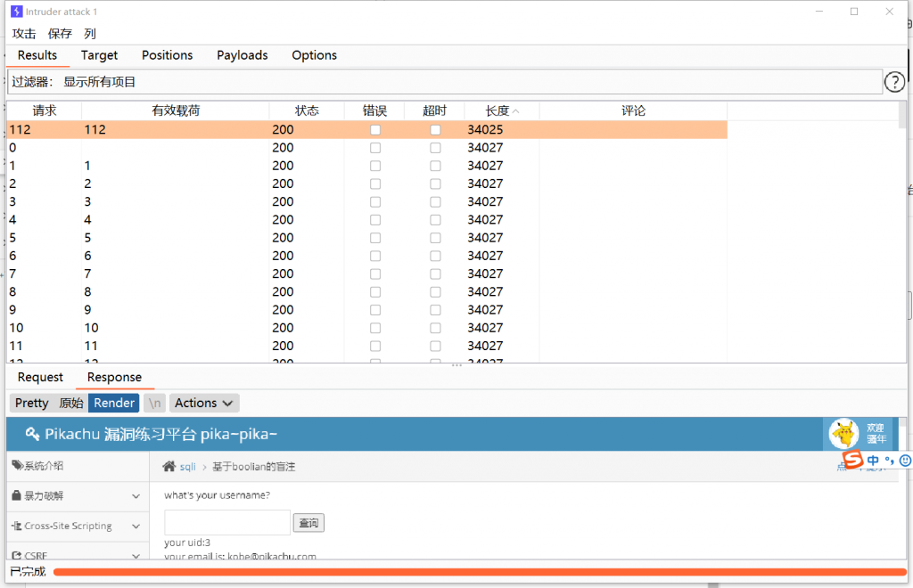Screen dimensions: 913x588
Task: Click the username input field
Action: click(227, 522)
